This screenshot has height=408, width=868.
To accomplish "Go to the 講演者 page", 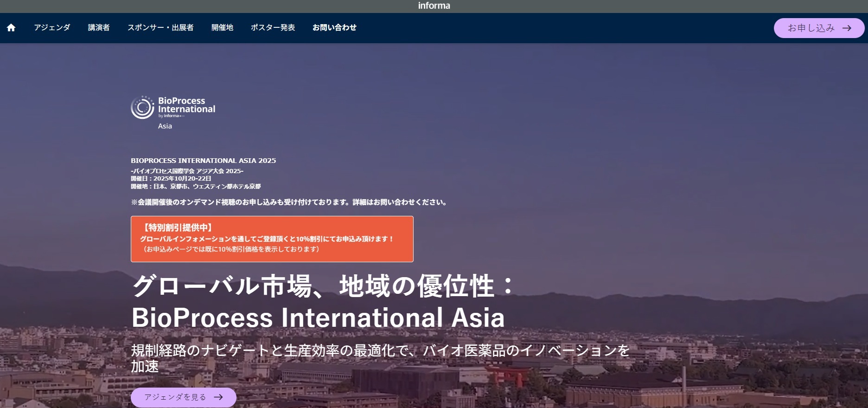I will tap(99, 27).
